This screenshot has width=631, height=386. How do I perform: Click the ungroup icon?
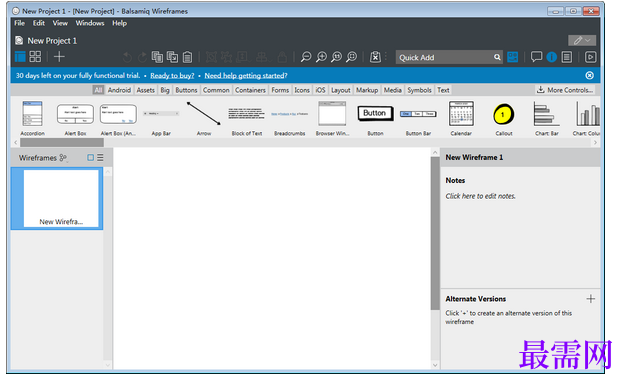[227, 57]
